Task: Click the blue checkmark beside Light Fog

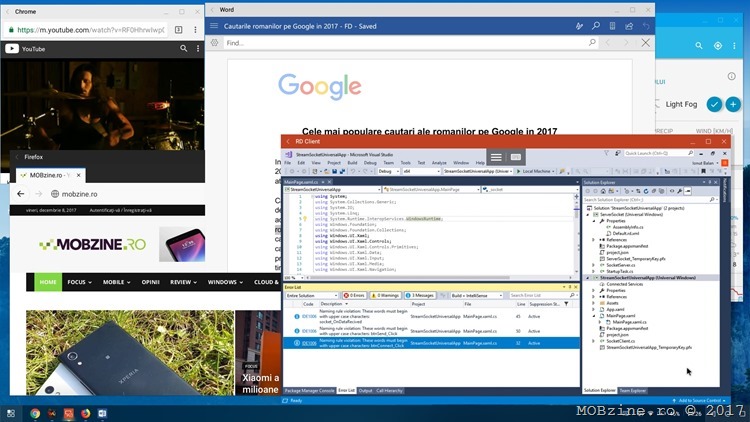Action: coord(714,104)
